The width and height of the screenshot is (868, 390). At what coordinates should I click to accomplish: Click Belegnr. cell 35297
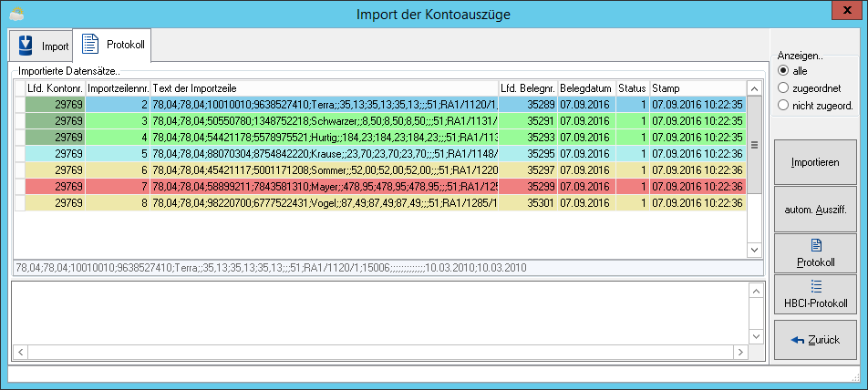point(528,169)
